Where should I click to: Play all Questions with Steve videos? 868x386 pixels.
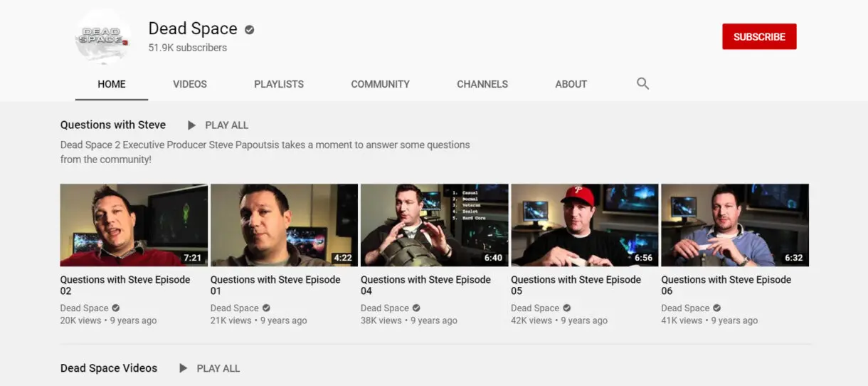(226, 125)
